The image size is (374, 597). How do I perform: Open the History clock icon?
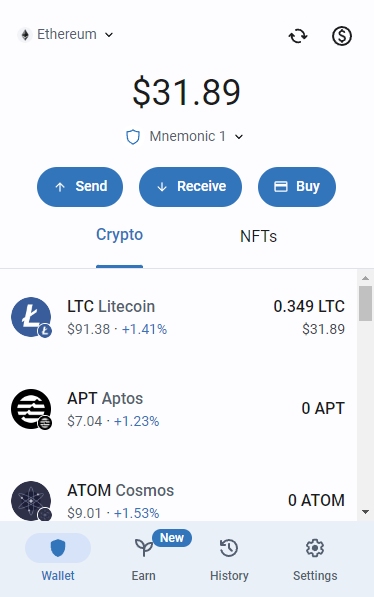click(x=229, y=548)
